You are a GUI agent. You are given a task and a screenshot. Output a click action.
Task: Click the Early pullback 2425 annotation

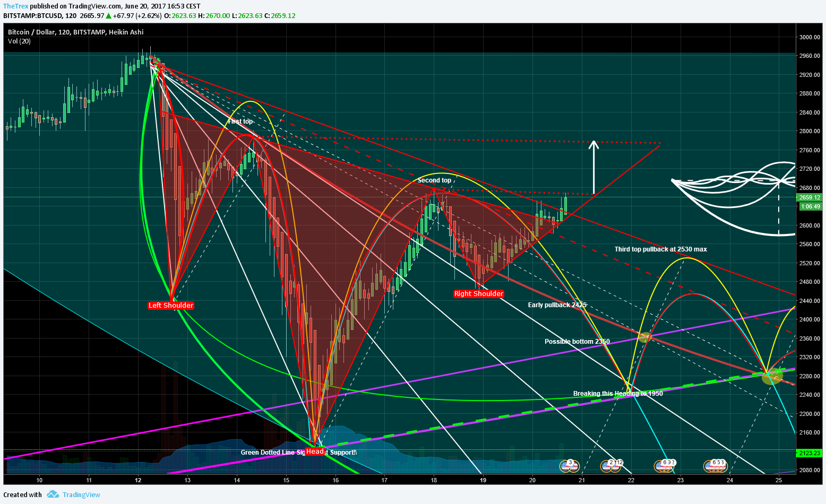(x=557, y=305)
